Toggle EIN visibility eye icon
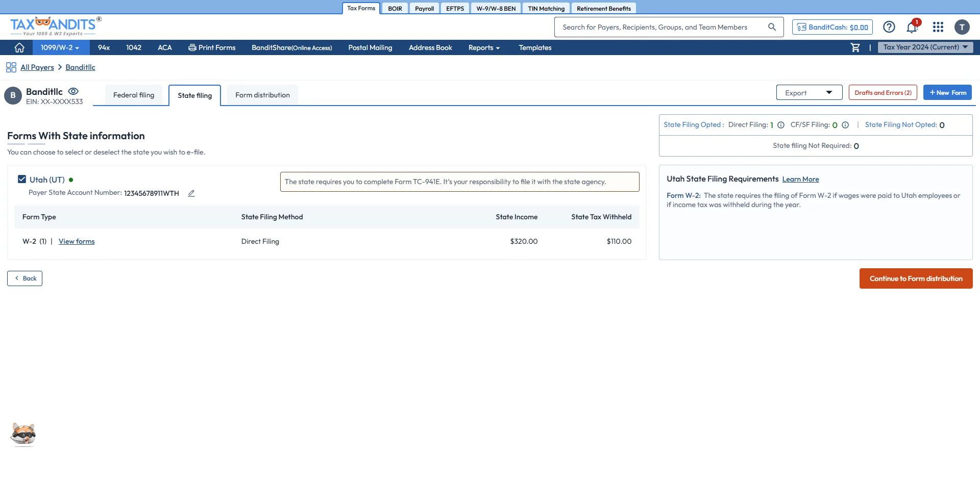The height and width of the screenshot is (486, 980). click(73, 91)
